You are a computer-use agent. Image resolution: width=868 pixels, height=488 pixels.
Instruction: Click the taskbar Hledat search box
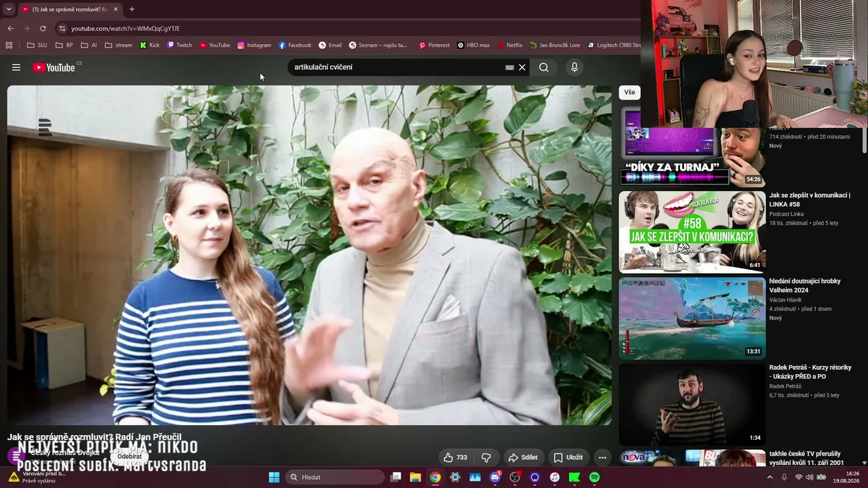[x=335, y=477]
